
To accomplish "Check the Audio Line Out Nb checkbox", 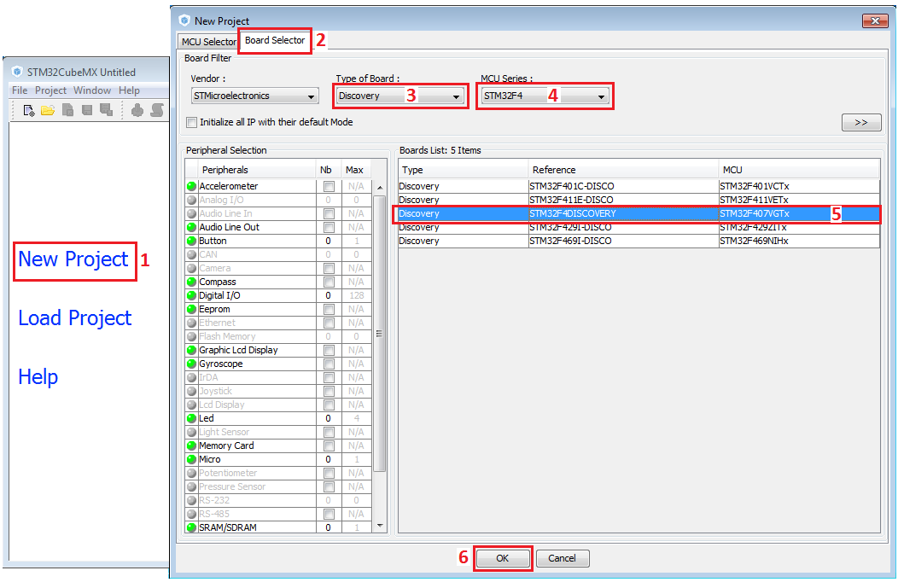I will click(329, 227).
